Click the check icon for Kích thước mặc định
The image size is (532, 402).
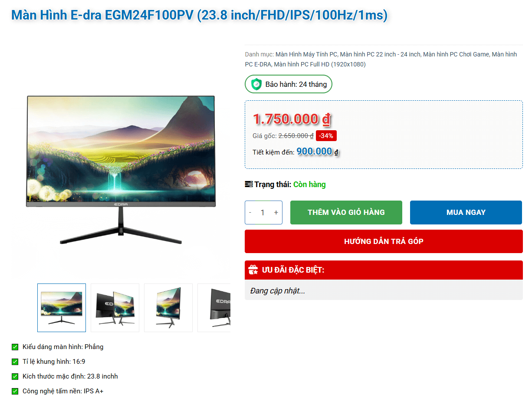pos(15,376)
